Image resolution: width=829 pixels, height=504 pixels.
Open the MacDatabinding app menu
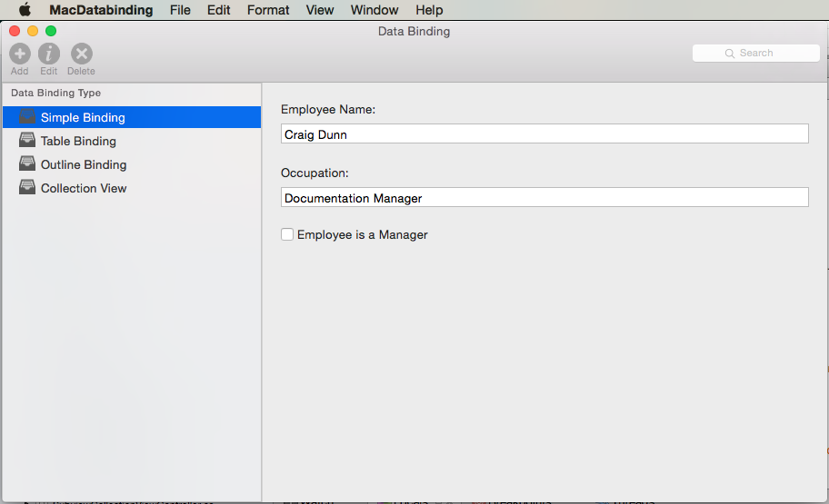101,10
